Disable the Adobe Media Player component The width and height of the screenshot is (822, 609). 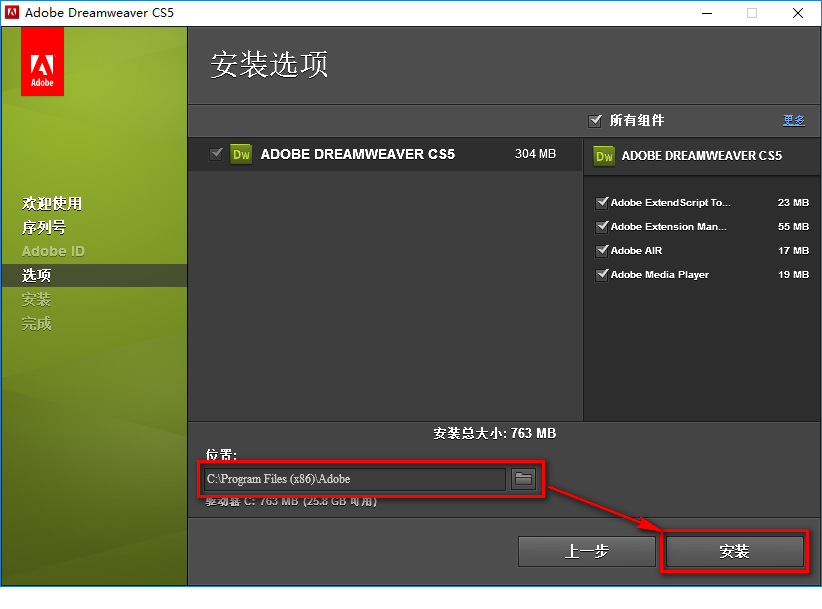coord(601,274)
